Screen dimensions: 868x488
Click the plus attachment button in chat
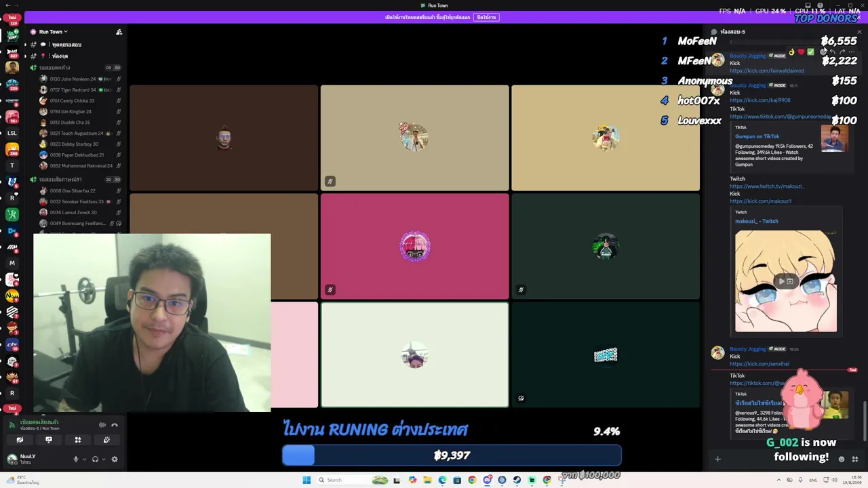point(717,459)
